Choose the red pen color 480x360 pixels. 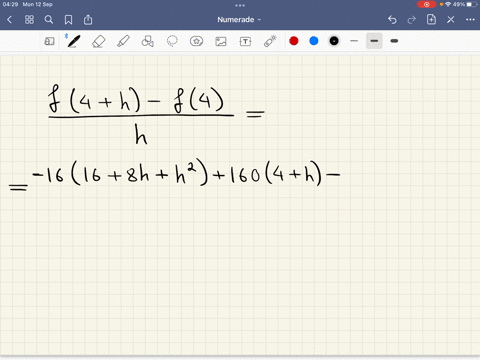point(294,41)
